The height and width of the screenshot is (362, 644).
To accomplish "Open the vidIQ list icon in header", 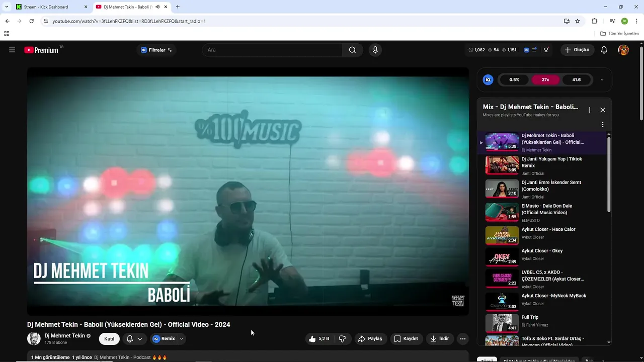I will coord(534,50).
